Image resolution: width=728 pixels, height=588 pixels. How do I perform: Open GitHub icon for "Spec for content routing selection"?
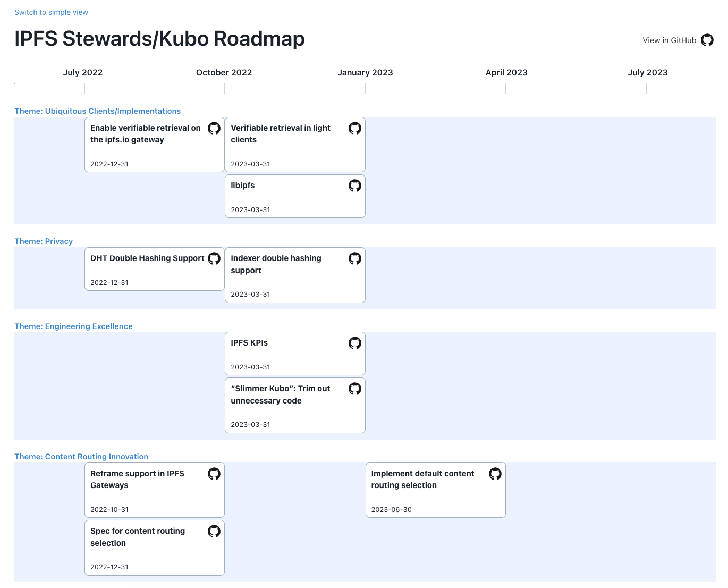[214, 531]
